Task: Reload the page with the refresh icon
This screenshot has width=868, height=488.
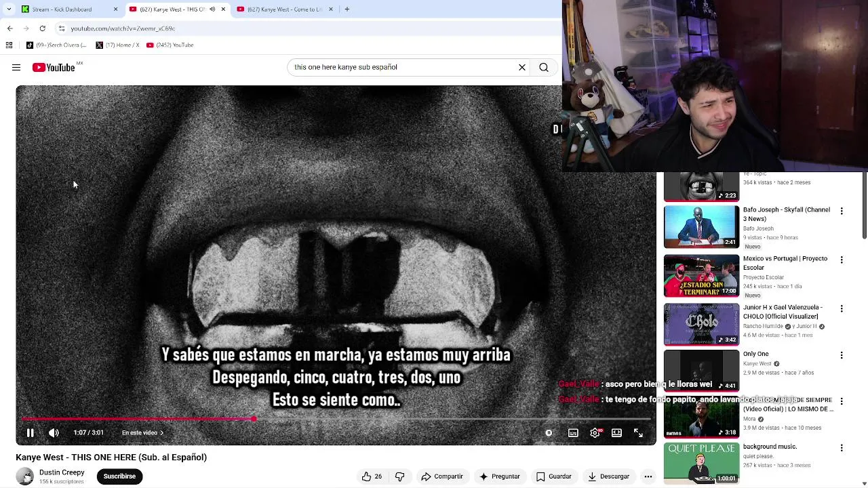Action: 42,28
